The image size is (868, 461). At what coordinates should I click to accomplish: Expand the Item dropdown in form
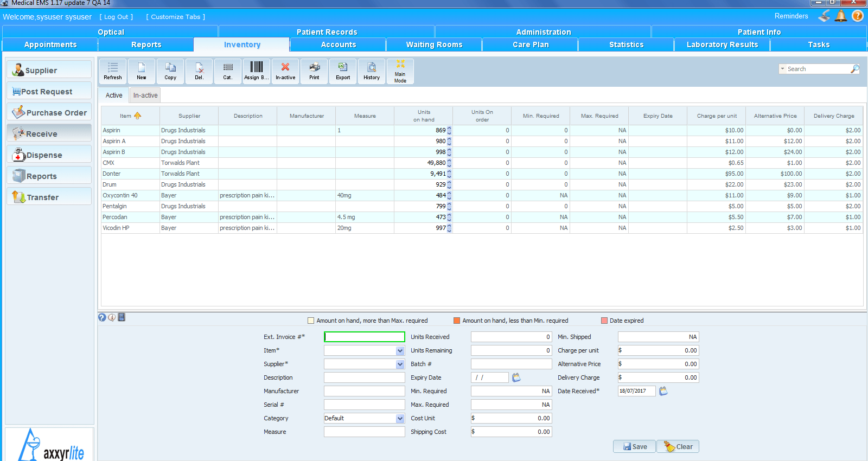click(x=400, y=351)
